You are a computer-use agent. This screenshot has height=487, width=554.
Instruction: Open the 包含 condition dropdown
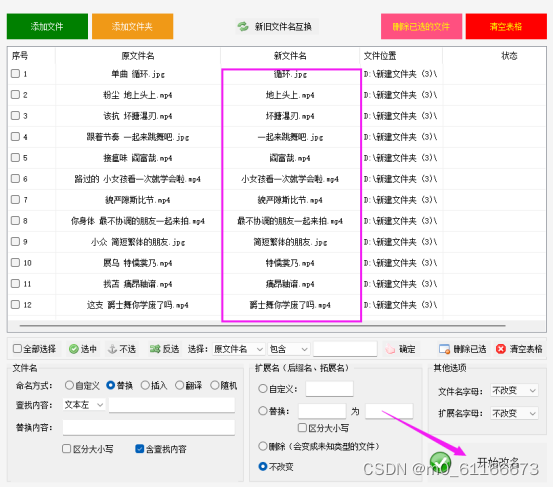click(289, 349)
